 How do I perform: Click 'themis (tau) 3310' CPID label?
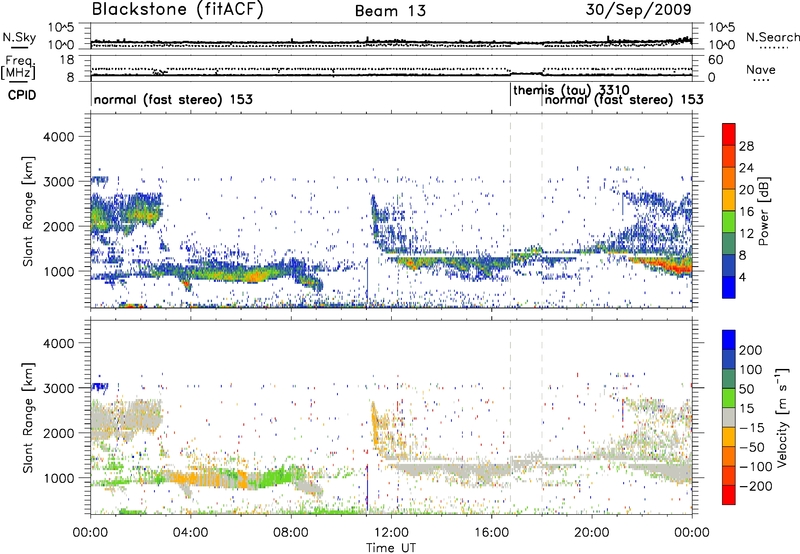571,90
